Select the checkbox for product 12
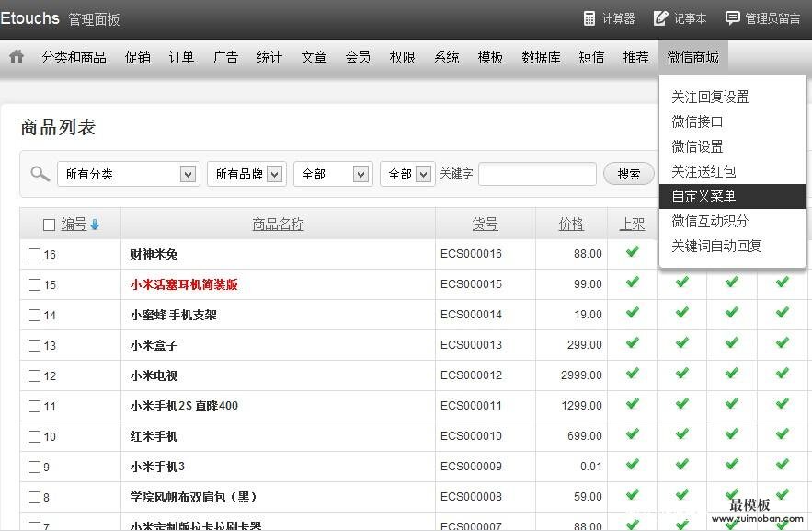Viewport: 812px width, 531px height. (x=34, y=376)
